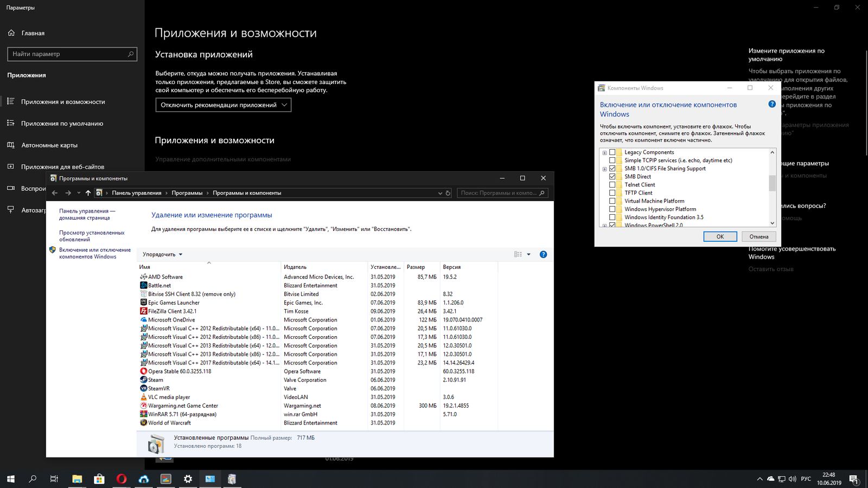Show hidden system tray icons
Image resolution: width=868 pixels, height=488 pixels.
[x=759, y=479]
